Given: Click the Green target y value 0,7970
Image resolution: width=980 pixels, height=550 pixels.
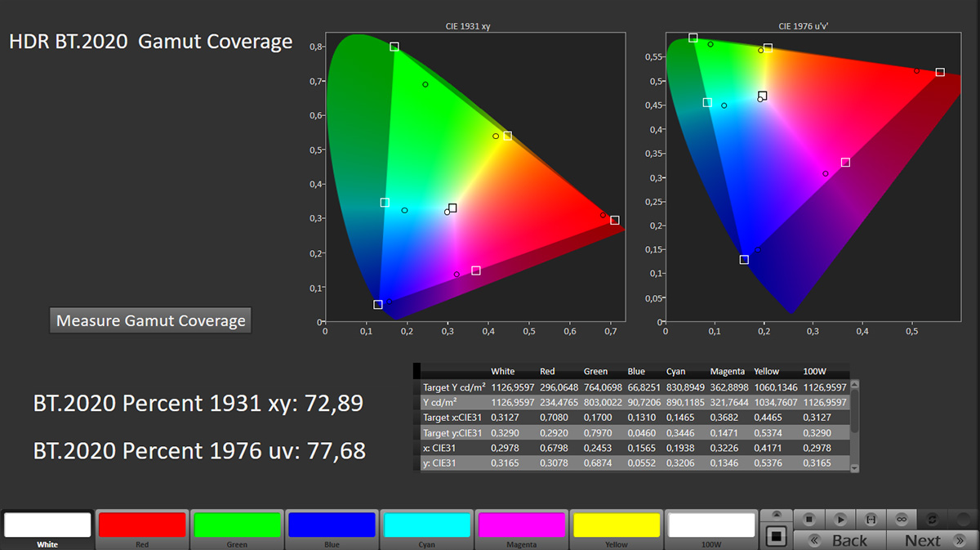Looking at the screenshot, I should [x=597, y=433].
